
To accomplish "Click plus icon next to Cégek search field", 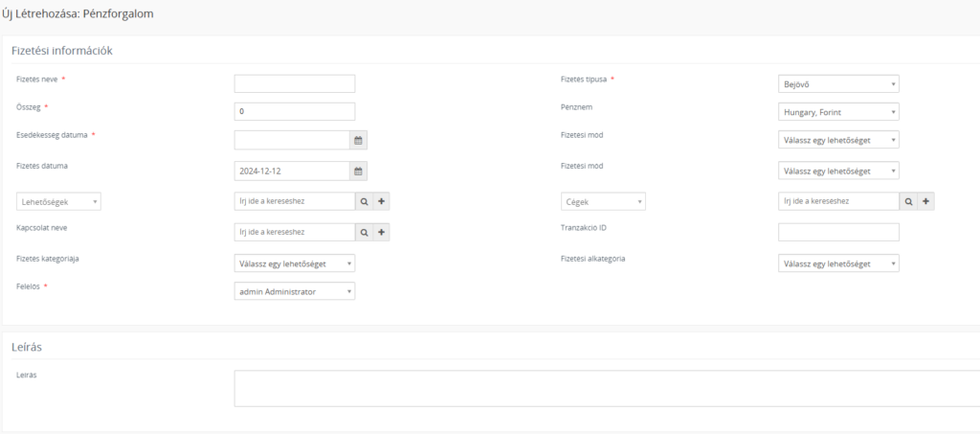I will point(925,201).
